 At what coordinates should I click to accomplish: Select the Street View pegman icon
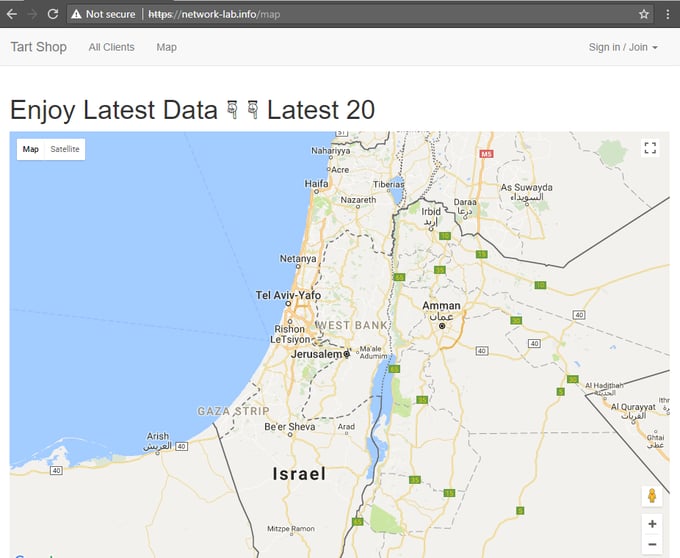point(652,496)
